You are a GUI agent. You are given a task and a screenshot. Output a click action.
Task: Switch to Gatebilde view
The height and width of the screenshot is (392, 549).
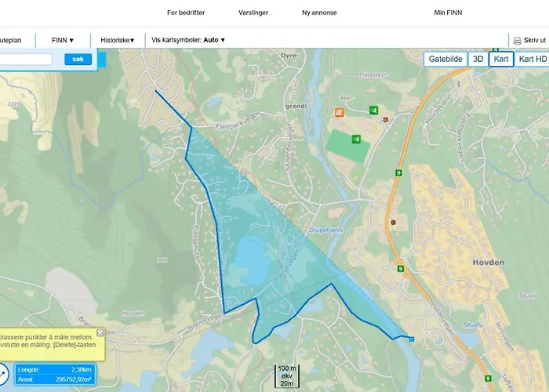[x=445, y=59]
